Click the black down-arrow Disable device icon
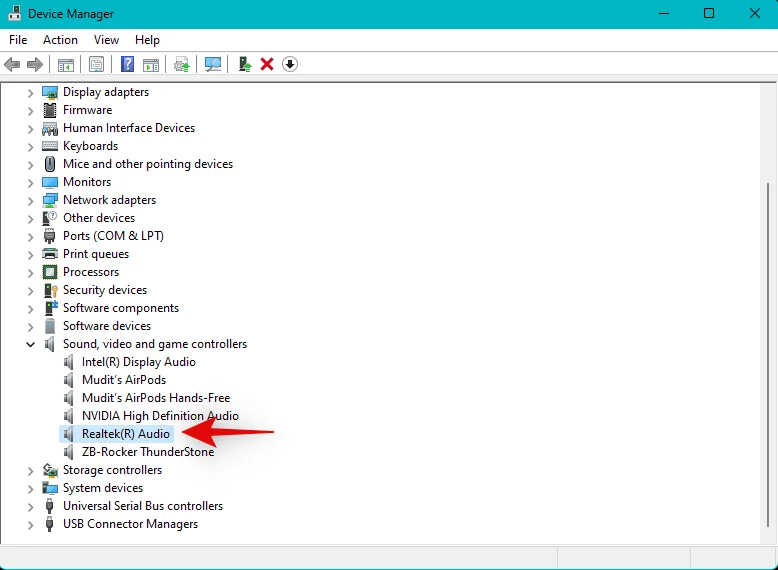This screenshot has width=778, height=570. coord(290,64)
